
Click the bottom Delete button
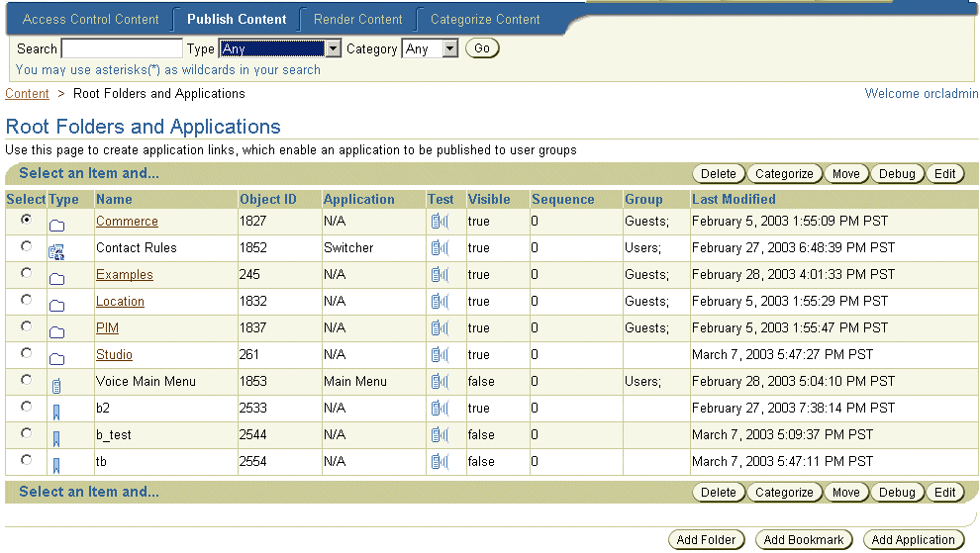718,493
